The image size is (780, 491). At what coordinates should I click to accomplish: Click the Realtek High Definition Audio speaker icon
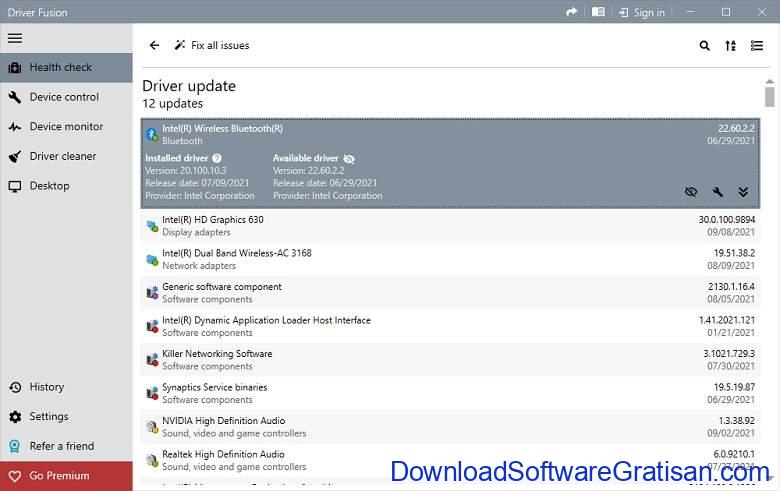tap(152, 461)
